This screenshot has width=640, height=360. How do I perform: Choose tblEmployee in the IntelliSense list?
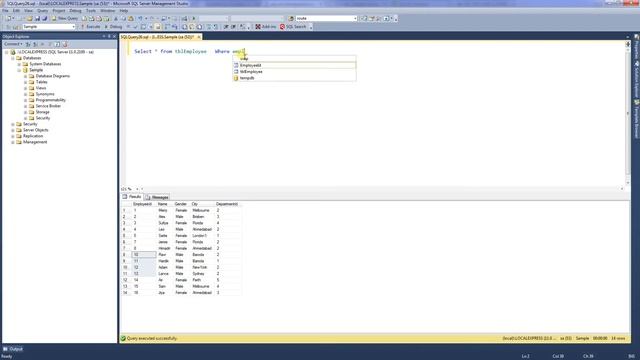point(294,71)
